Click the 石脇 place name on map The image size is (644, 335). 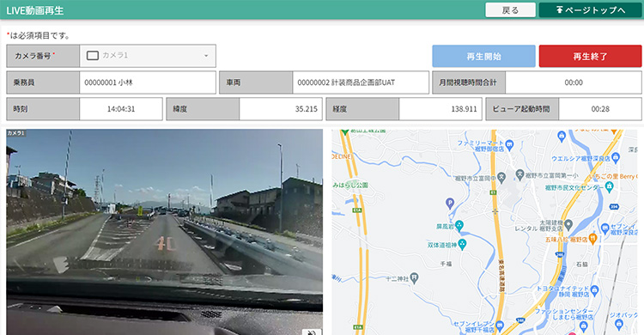[582, 265]
